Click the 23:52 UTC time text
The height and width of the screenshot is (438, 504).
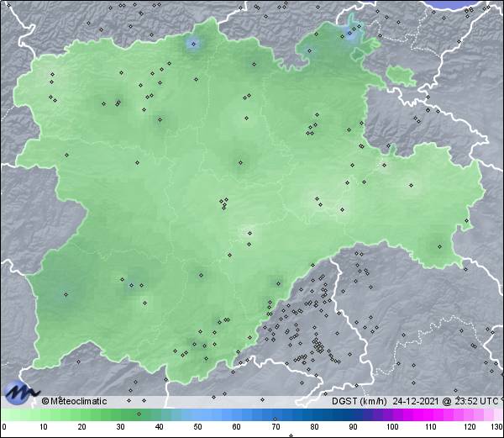[x=475, y=401]
